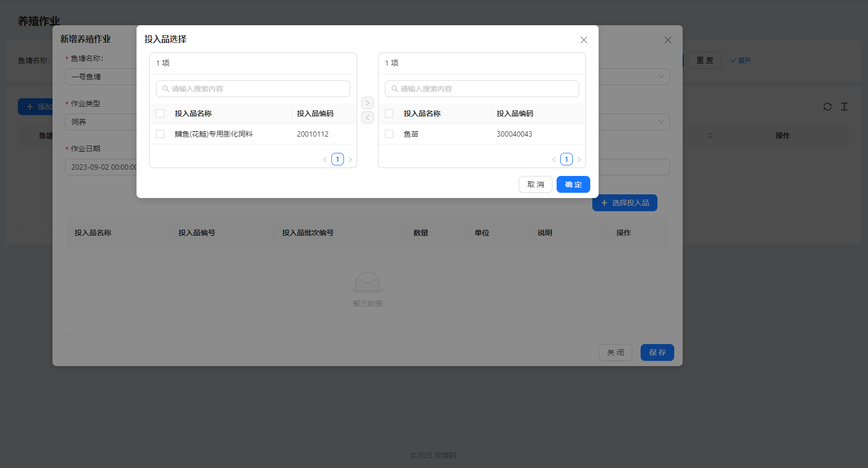Move selected items to the right list
This screenshot has height=468, width=868.
coord(368,103)
